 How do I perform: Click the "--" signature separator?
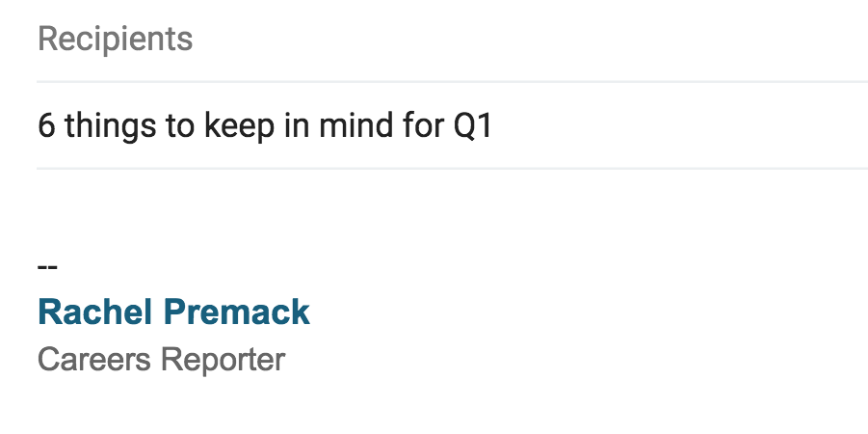[46, 266]
